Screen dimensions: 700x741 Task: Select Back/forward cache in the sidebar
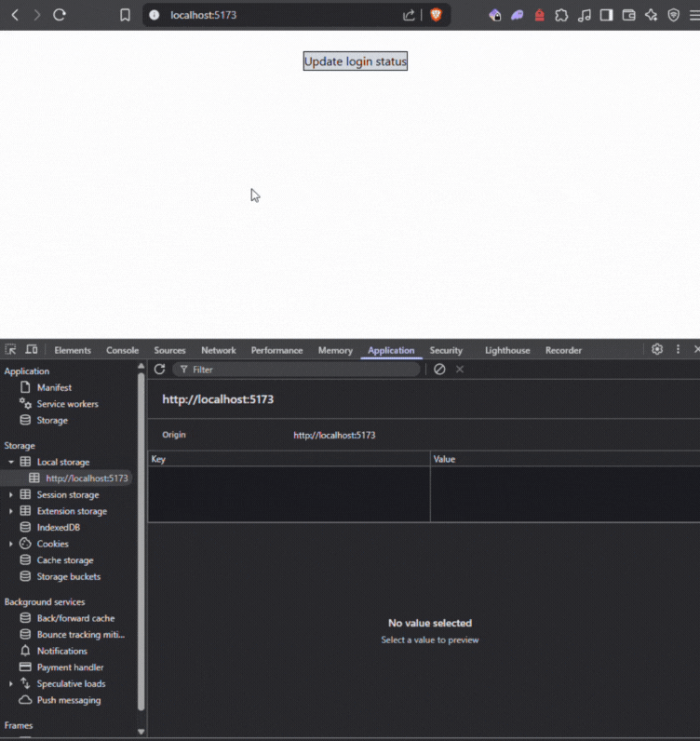pyautogui.click(x=75, y=618)
